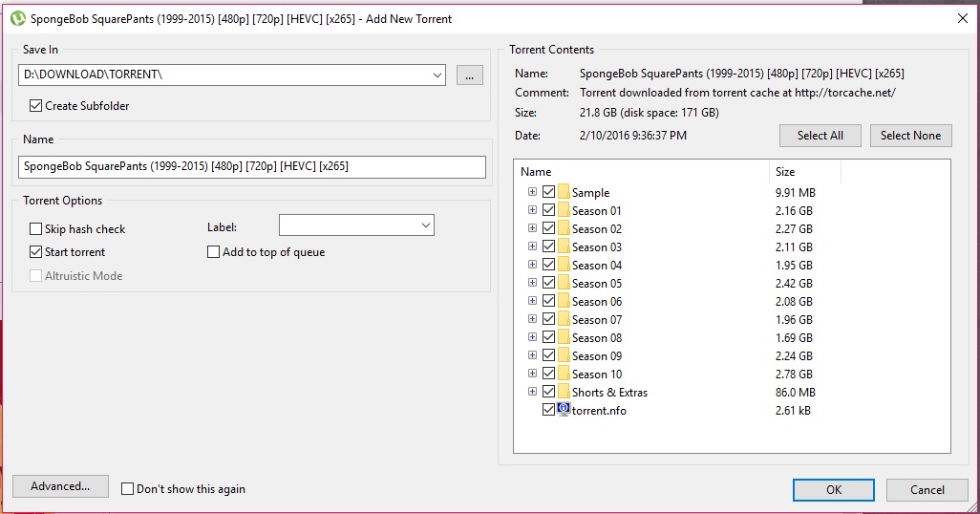Image resolution: width=980 pixels, height=514 pixels.
Task: Expand the Season 07 tree node
Action: pos(532,318)
